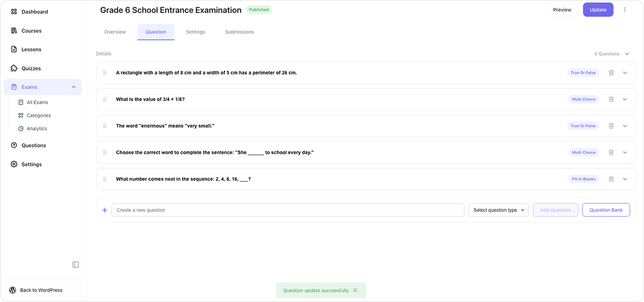Grab drag handle of rectangle perimeter question

click(105, 72)
